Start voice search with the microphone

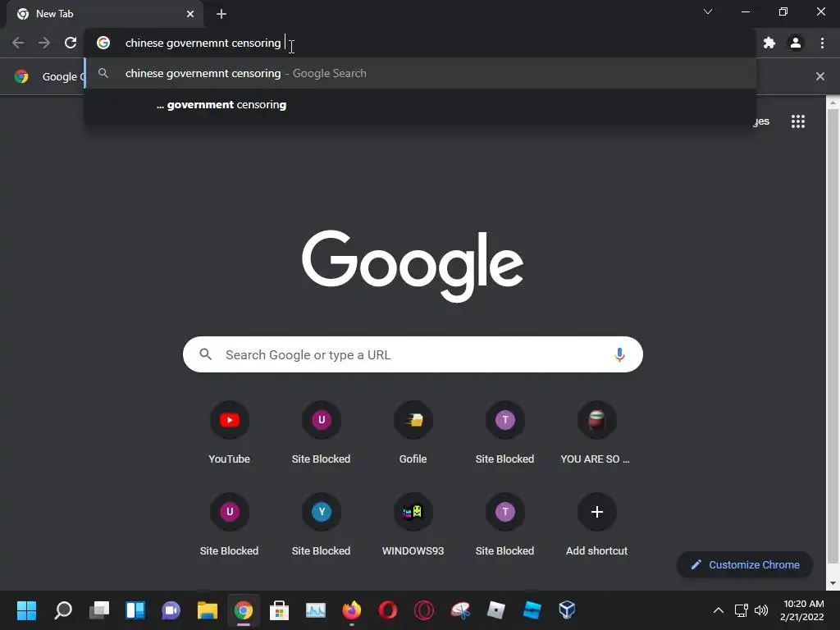tap(619, 354)
